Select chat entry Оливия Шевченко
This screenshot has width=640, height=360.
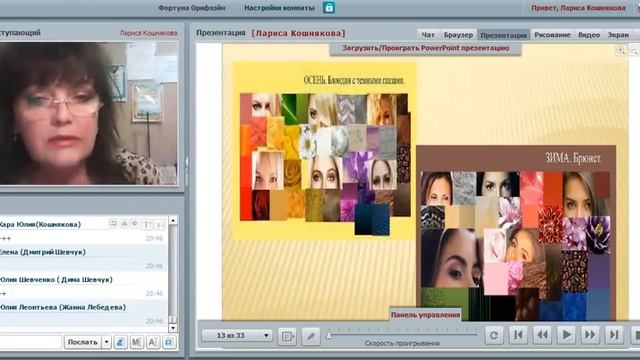[x=84, y=286]
